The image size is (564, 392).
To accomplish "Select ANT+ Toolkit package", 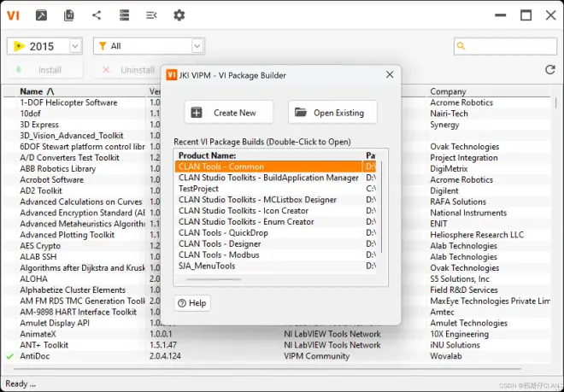I will pyautogui.click(x=44, y=345).
